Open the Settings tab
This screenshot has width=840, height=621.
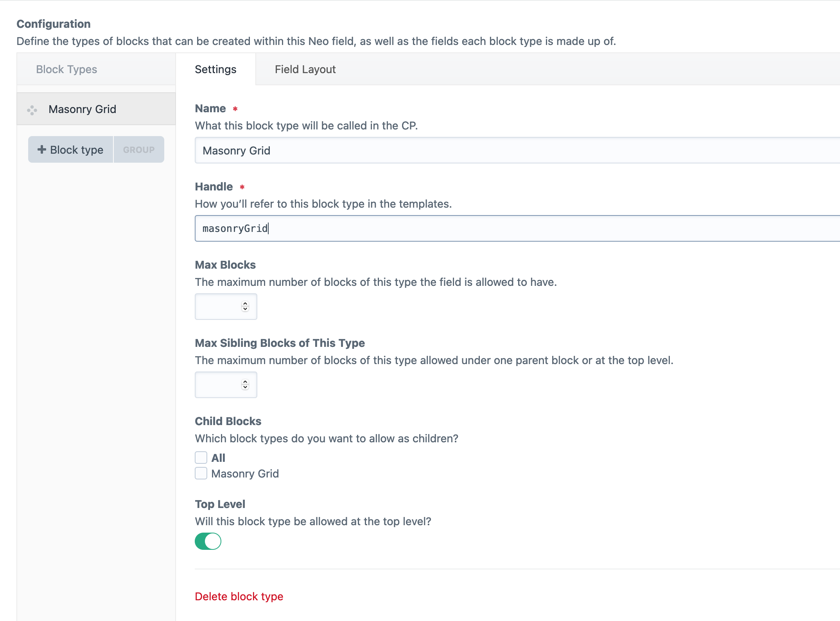(215, 69)
